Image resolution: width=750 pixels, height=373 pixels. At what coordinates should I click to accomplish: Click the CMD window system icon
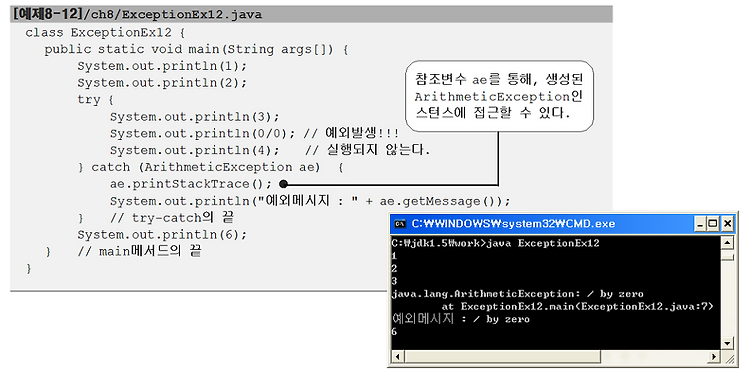400,224
